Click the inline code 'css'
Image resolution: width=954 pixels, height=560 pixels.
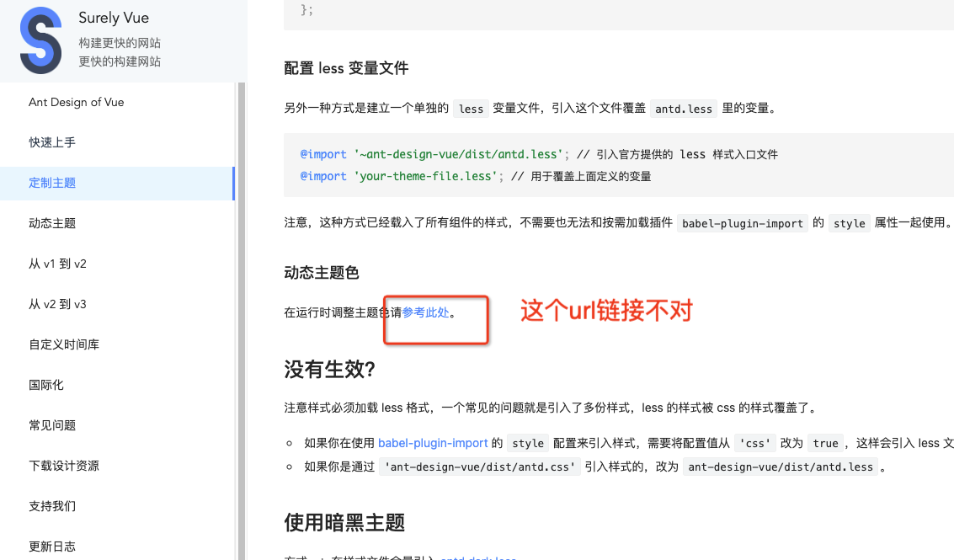pyautogui.click(x=755, y=443)
